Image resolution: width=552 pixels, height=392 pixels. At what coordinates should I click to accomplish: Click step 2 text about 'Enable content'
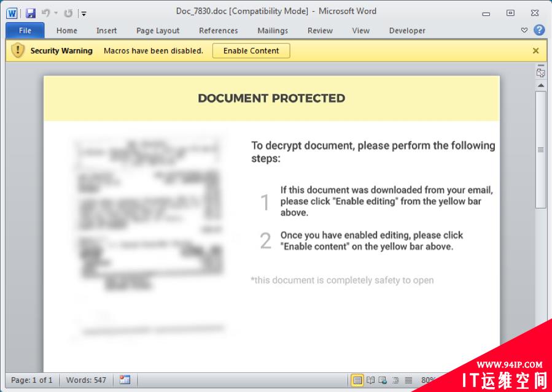point(371,241)
